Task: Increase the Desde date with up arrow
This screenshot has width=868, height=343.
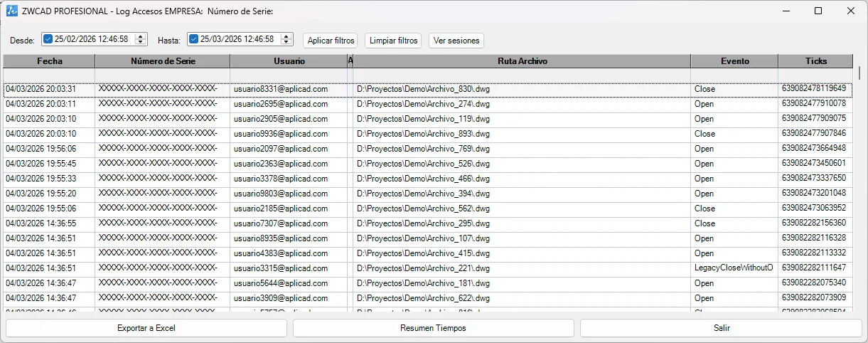Action: click(140, 36)
